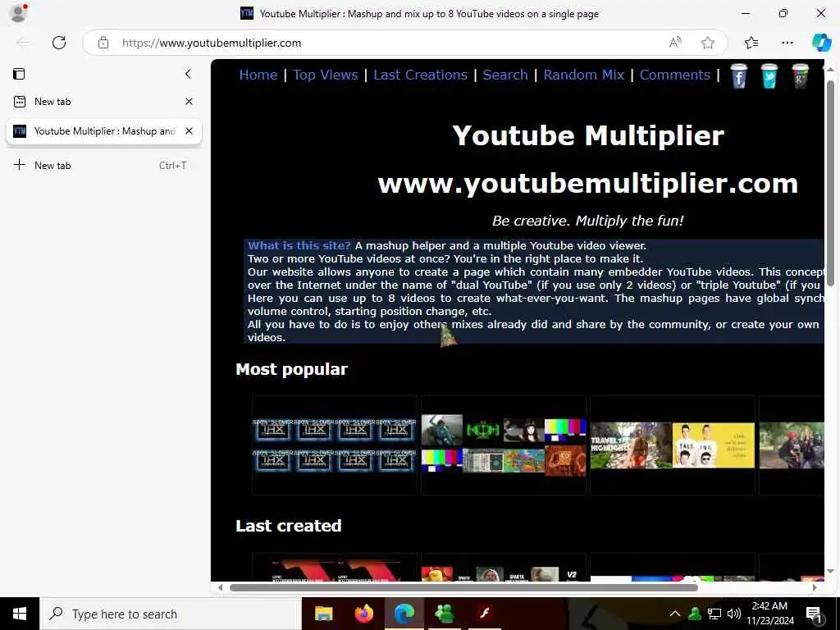Viewport: 840px width, 630px height.
Task: Close the Youtube Multiplier tab
Action: [189, 130]
